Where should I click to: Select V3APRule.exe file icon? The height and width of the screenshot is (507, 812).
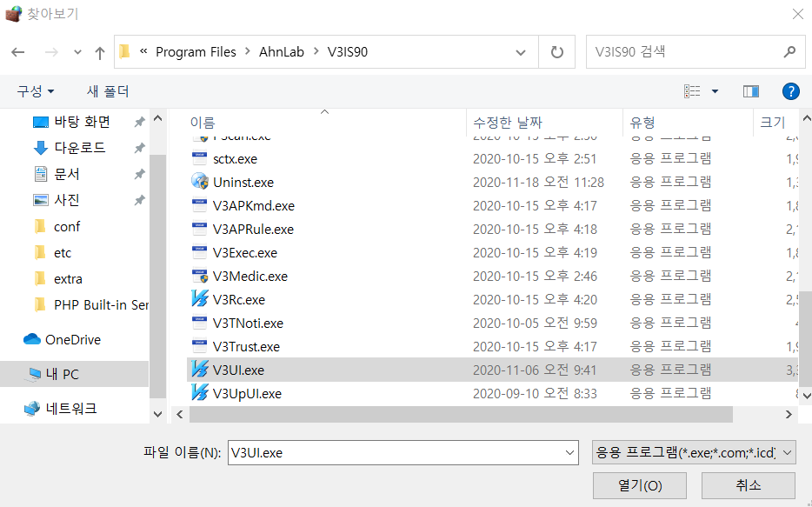click(x=199, y=229)
